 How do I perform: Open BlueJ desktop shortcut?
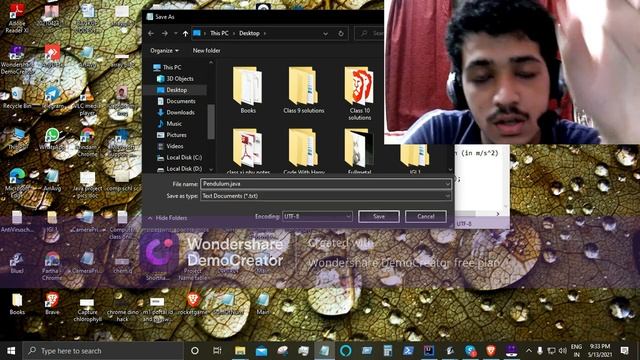point(17,262)
